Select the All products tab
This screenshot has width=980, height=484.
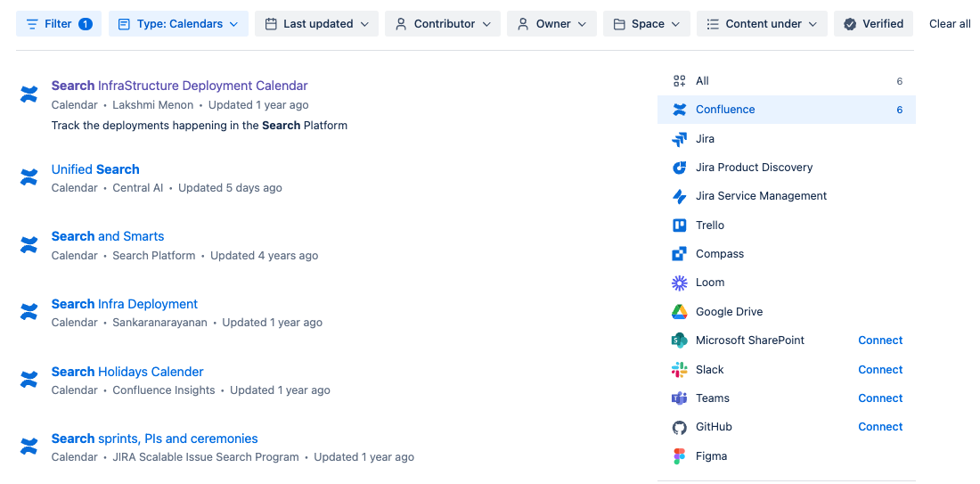click(x=787, y=80)
